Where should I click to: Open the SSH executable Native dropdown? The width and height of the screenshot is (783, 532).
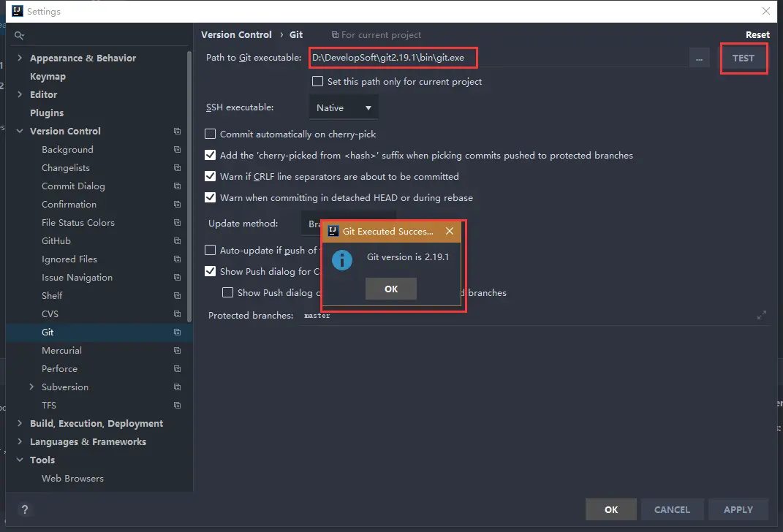(x=344, y=108)
